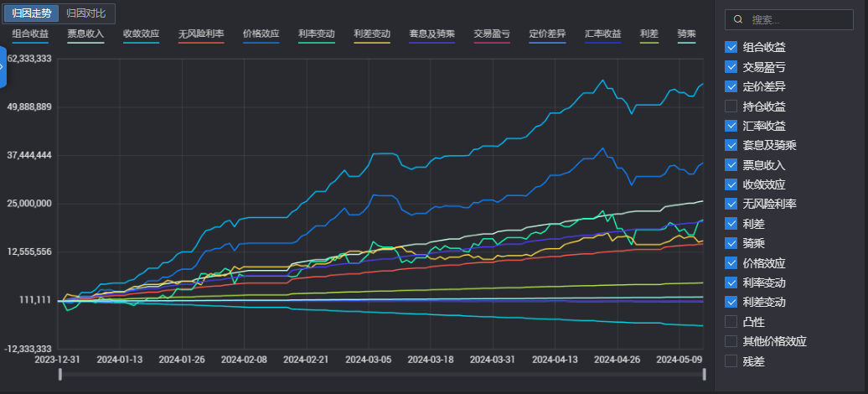This screenshot has width=868, height=394.
Task: Toggle the 骑乘 legend item
Action: pyautogui.click(x=686, y=34)
